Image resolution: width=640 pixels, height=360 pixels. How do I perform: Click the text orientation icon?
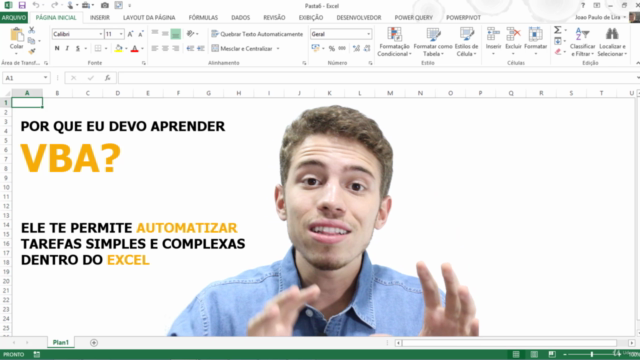(x=190, y=33)
